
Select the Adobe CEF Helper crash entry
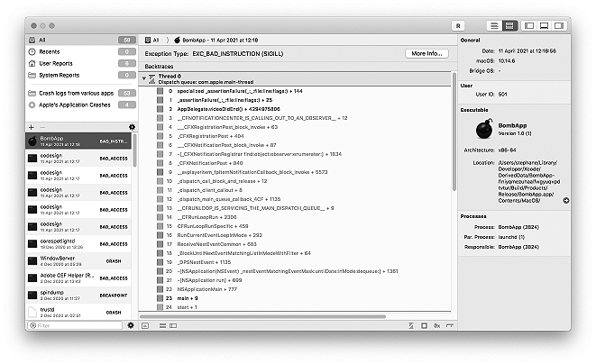[78, 278]
